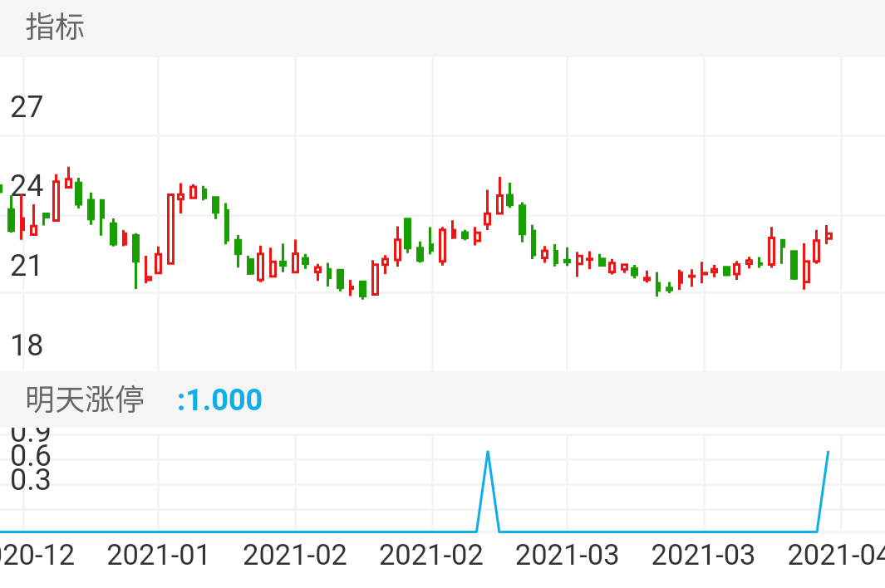Tap the first green candle at chart start
The height and width of the screenshot is (588, 885).
[x=11, y=220]
